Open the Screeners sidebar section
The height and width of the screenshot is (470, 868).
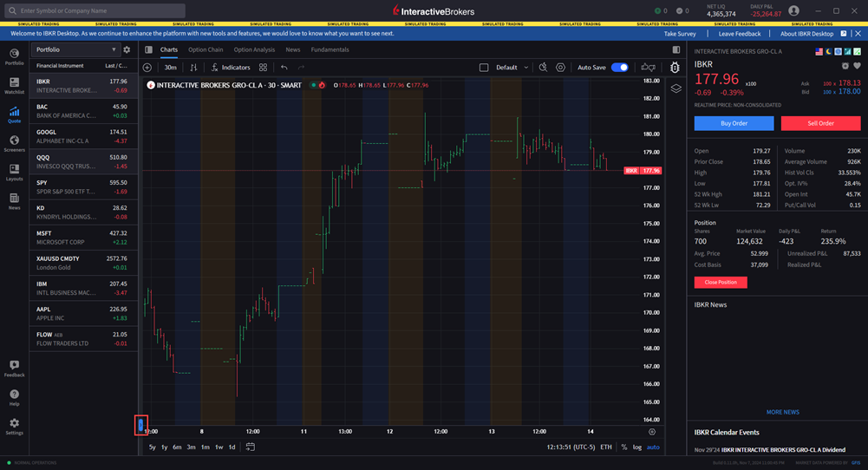click(15, 143)
